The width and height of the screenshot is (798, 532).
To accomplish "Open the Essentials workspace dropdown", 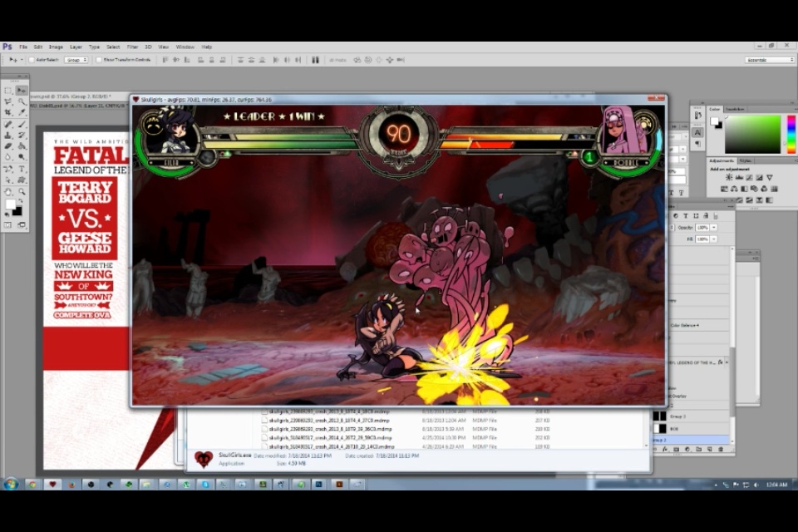I will point(769,60).
